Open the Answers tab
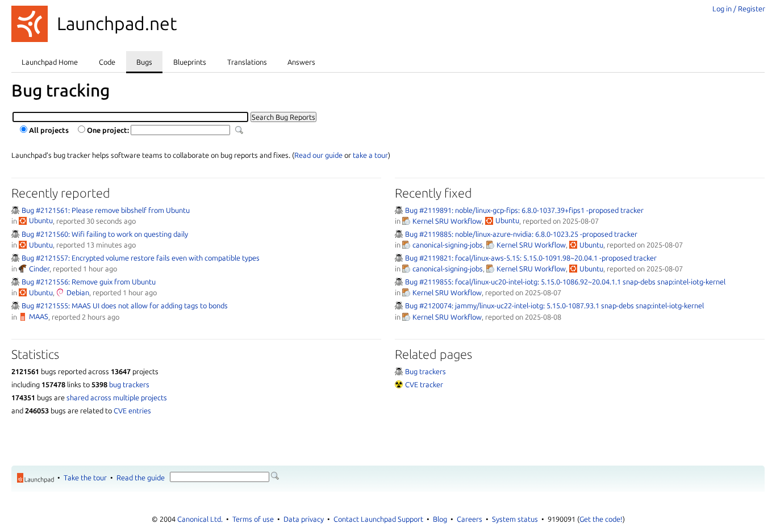 [x=301, y=62]
